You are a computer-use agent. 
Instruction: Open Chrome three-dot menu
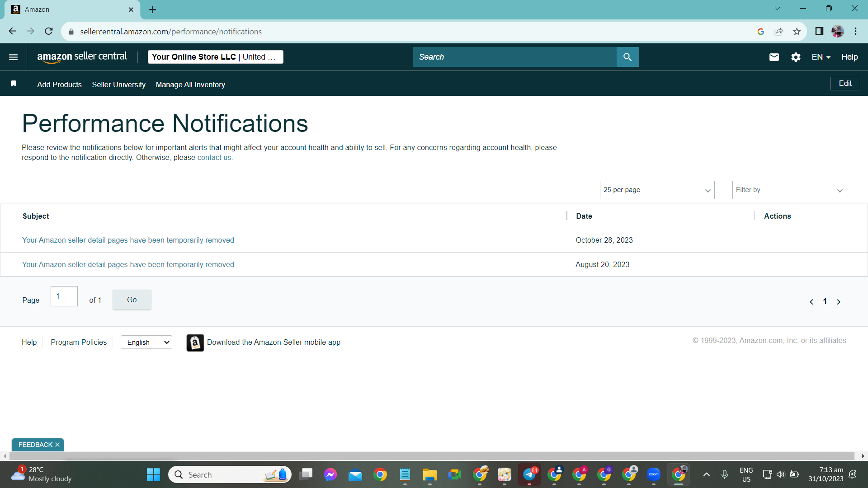(x=856, y=31)
